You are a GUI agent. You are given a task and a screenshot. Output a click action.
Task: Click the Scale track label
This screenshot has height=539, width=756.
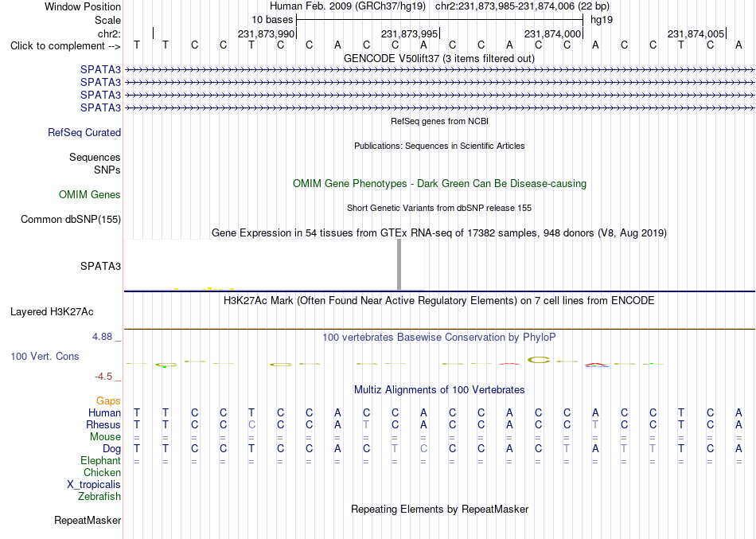pyautogui.click(x=107, y=20)
